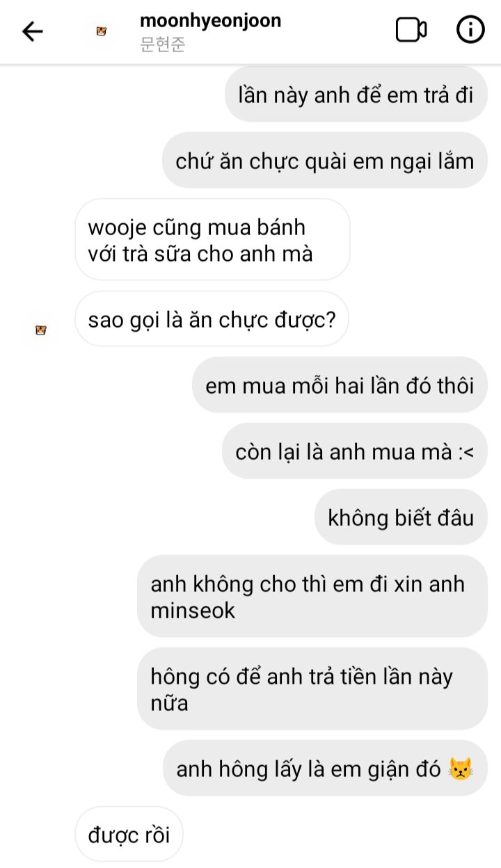Tap the ':<' emoticon in the message
Viewport: 501px width, 868px height.
[x=466, y=453]
